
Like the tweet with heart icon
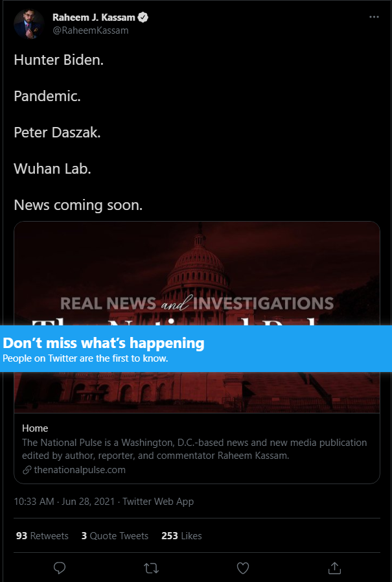243,568
